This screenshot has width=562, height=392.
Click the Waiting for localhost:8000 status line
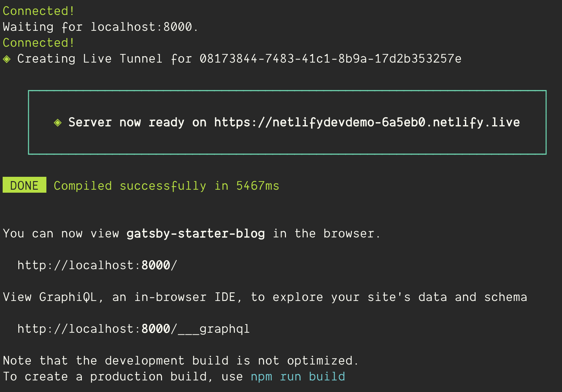[x=99, y=26]
